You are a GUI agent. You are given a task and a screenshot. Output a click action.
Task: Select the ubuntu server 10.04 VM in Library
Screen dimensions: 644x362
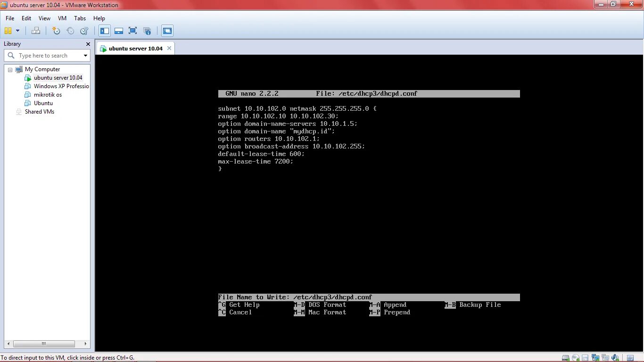coord(58,78)
